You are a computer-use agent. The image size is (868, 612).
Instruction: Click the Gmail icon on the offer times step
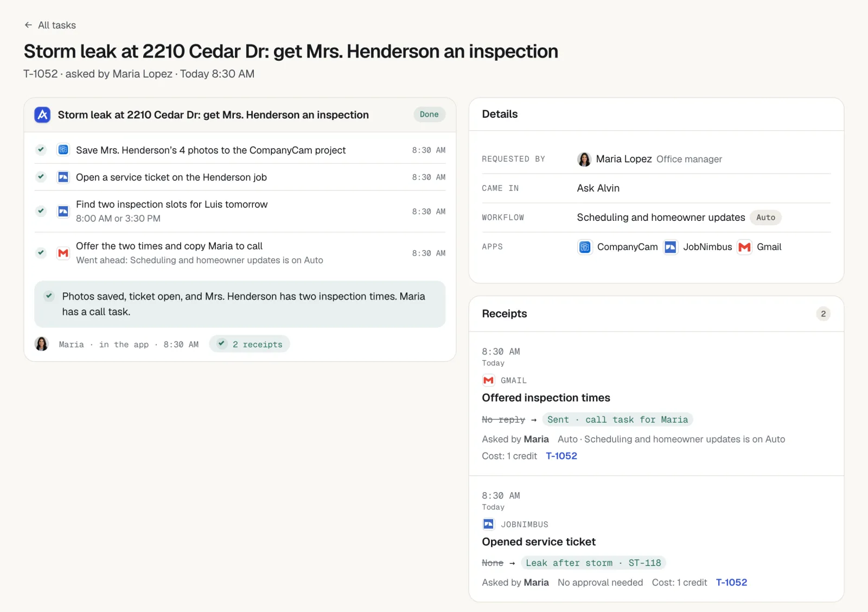(63, 253)
